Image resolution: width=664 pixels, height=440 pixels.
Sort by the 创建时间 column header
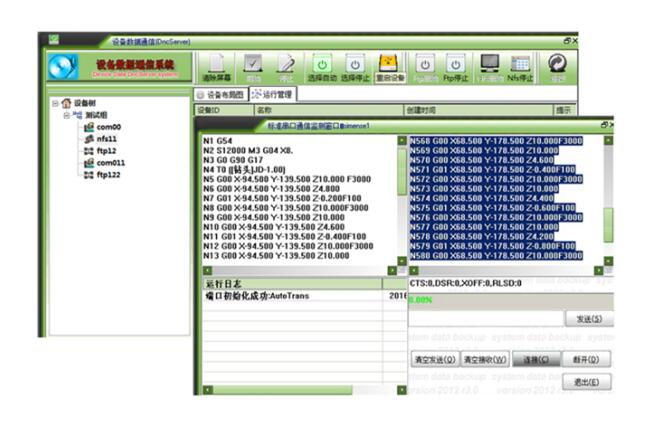point(479,110)
